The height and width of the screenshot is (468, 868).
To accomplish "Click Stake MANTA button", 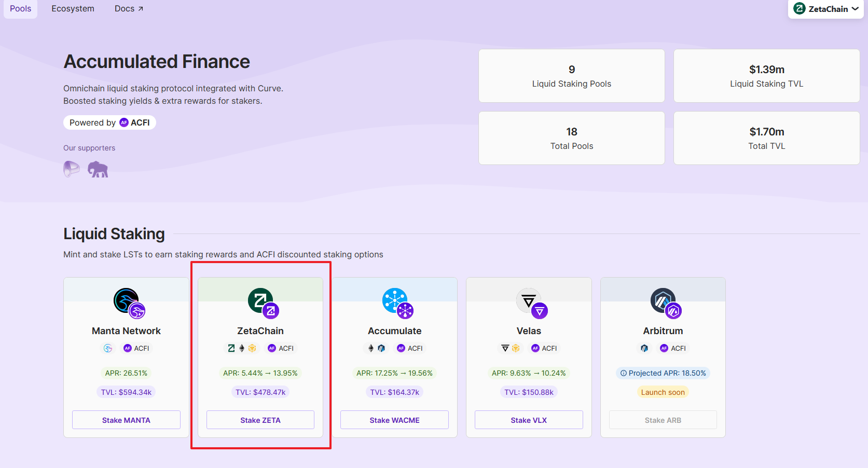I will [126, 420].
